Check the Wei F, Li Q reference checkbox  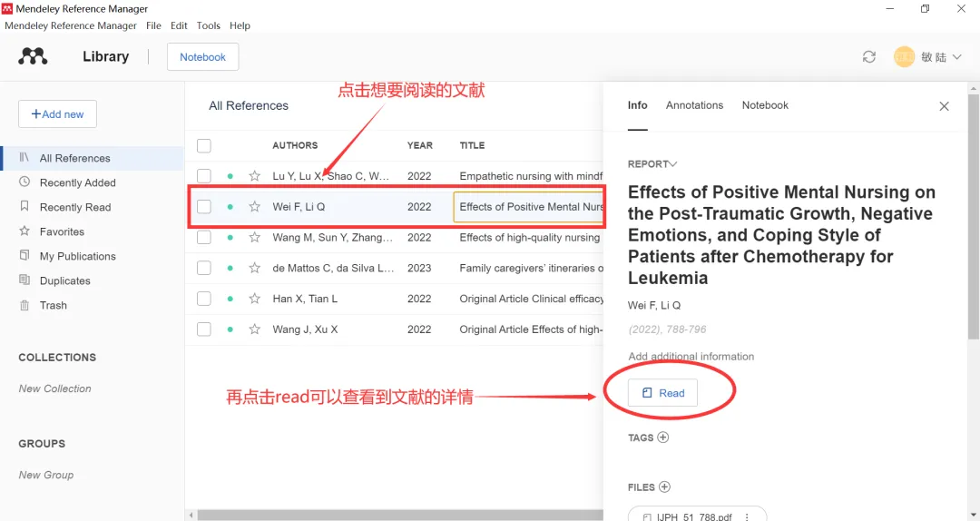click(204, 206)
